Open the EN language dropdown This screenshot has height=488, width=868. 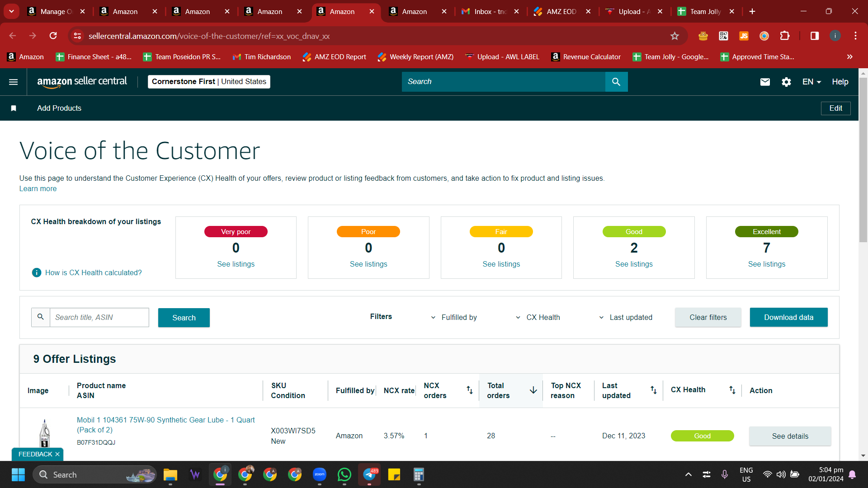(x=811, y=82)
